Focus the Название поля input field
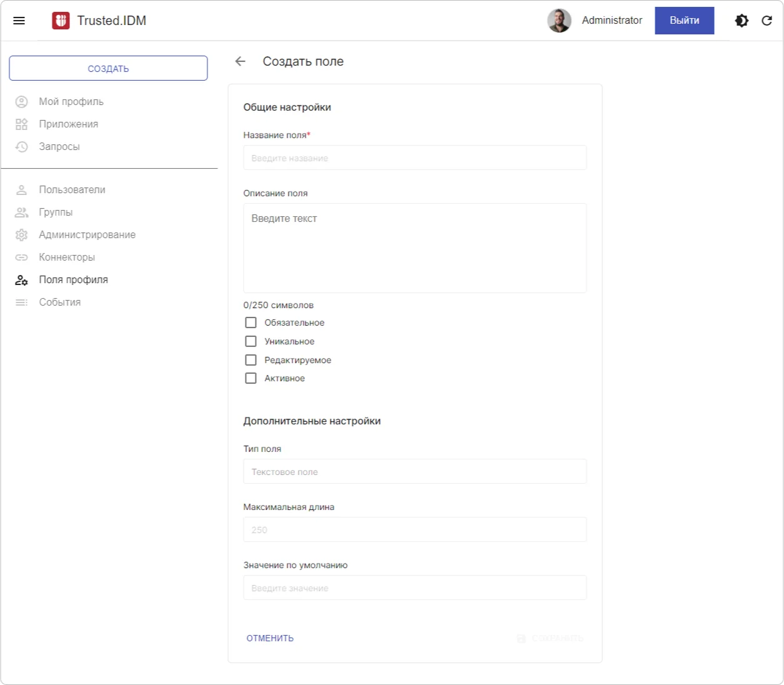Image resolution: width=784 pixels, height=685 pixels. pos(415,158)
